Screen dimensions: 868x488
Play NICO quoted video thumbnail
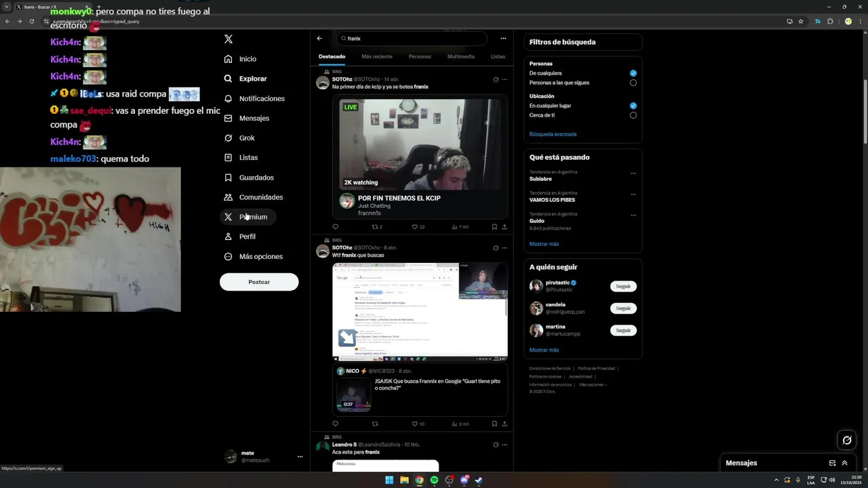coord(354,394)
